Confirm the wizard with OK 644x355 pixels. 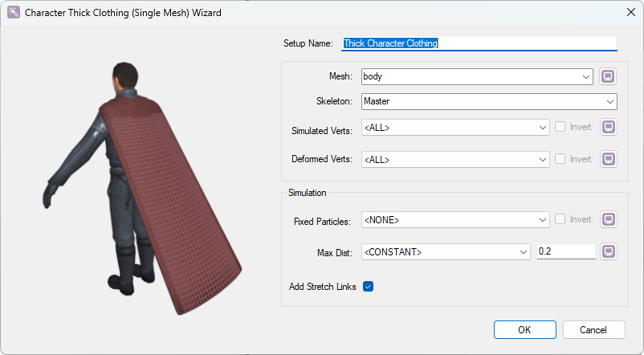pos(525,330)
